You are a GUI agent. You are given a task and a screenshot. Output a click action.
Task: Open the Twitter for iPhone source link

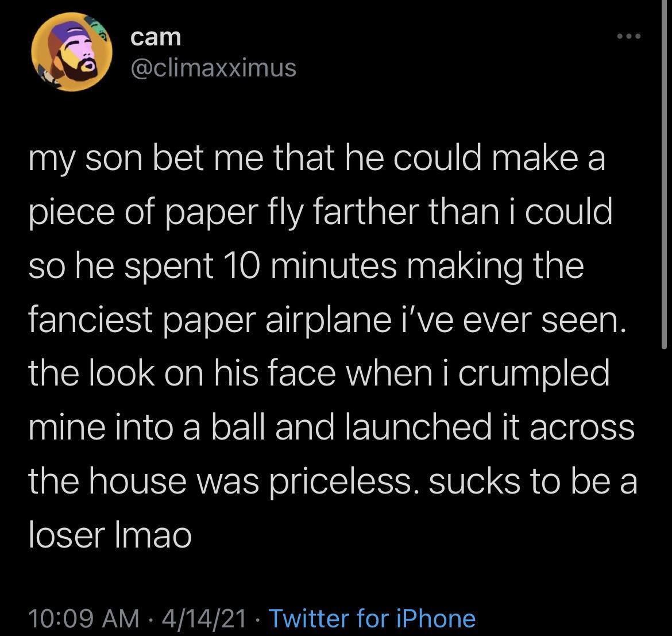click(x=372, y=619)
